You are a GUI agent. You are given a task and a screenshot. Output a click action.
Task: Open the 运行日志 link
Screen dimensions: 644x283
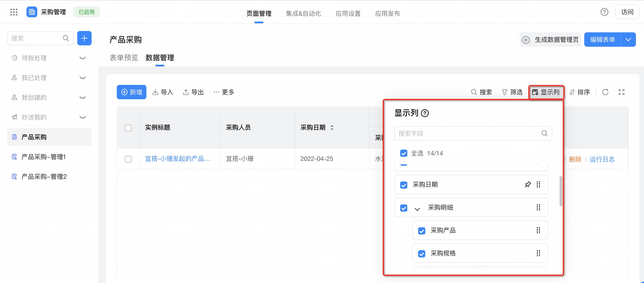click(602, 159)
